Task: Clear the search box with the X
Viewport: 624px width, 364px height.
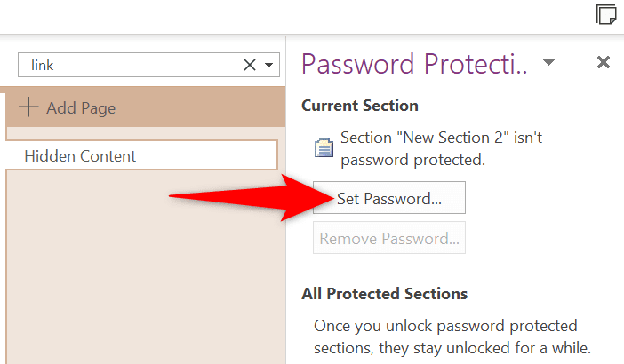Action: (x=250, y=65)
